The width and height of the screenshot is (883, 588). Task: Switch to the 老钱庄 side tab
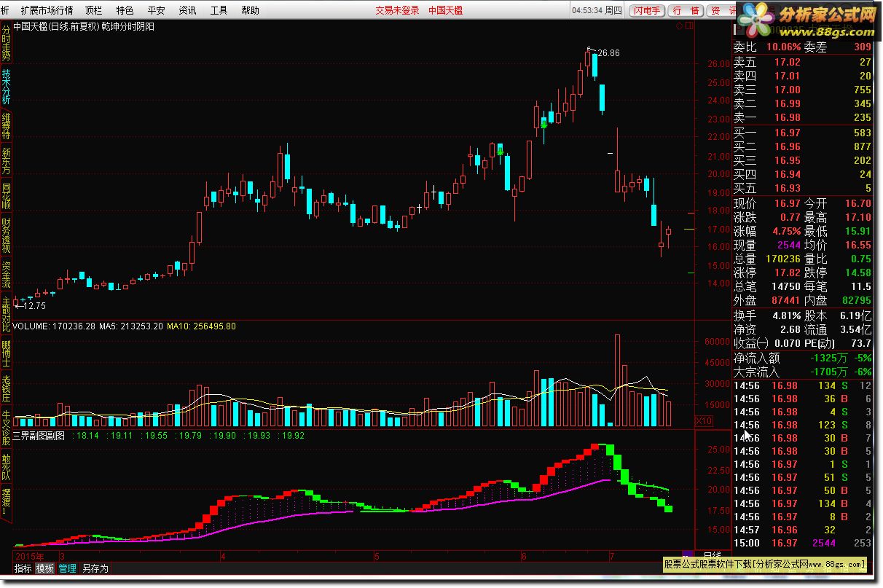click(6, 389)
